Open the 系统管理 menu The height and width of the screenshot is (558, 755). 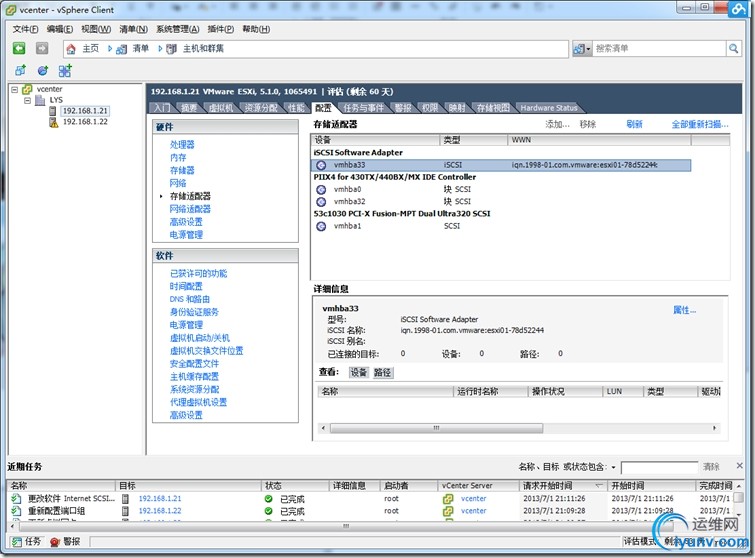pyautogui.click(x=177, y=29)
